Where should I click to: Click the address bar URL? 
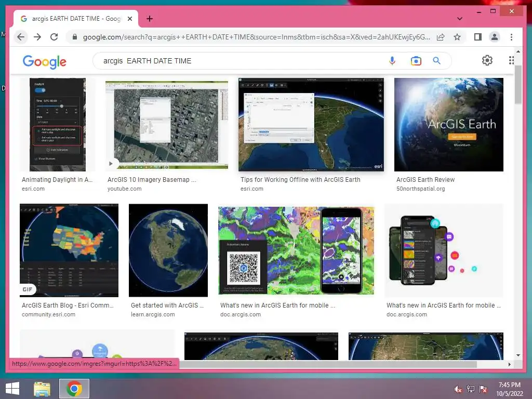tap(257, 37)
